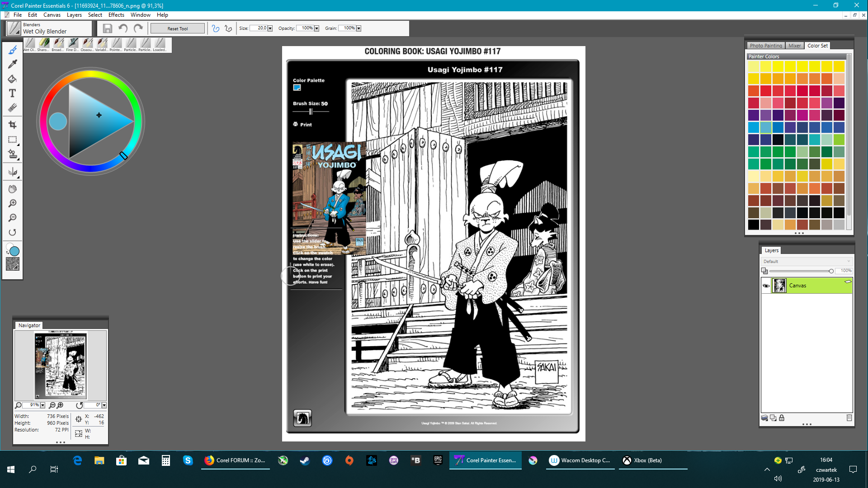This screenshot has height=488, width=868.
Task: Open Wacom Desktop Center from taskbar
Action: pos(580,460)
